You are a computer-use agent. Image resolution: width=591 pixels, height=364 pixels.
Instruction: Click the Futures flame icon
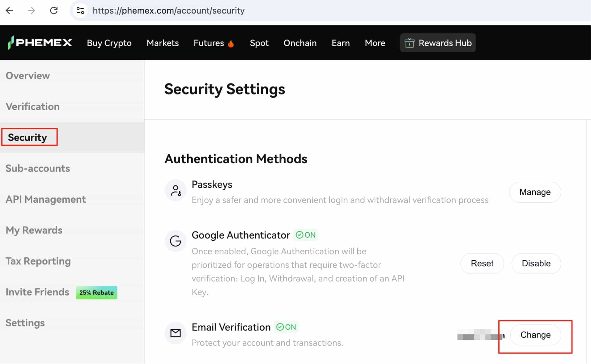[231, 44]
